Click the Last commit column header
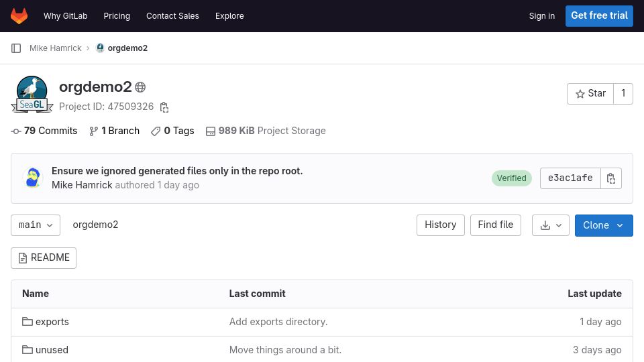This screenshot has height=362, width=644. click(257, 294)
